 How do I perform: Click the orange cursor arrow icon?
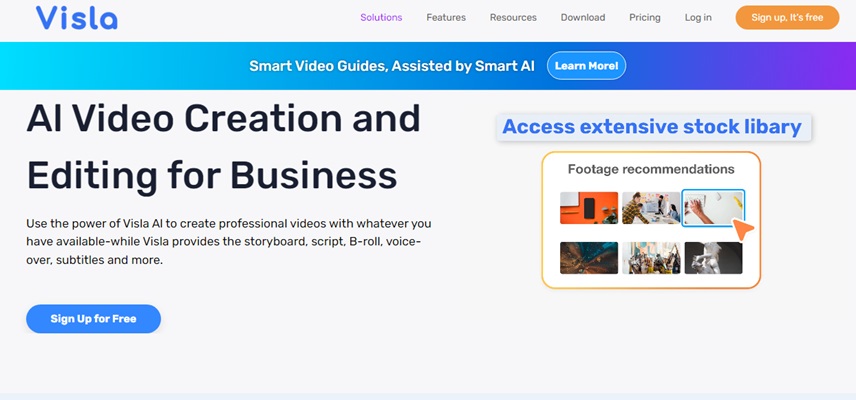pyautogui.click(x=742, y=229)
